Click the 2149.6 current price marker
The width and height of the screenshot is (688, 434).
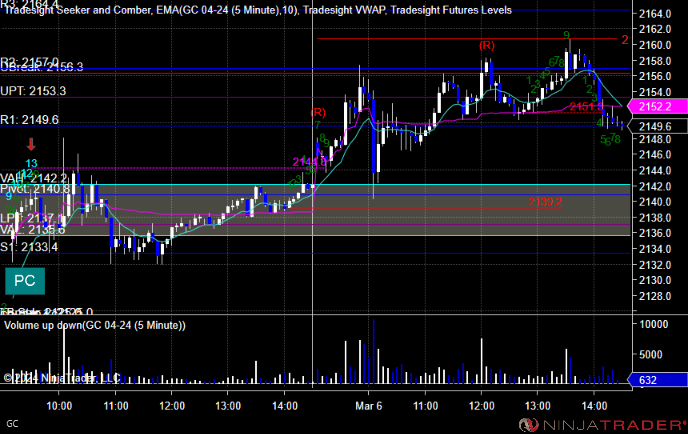point(658,126)
